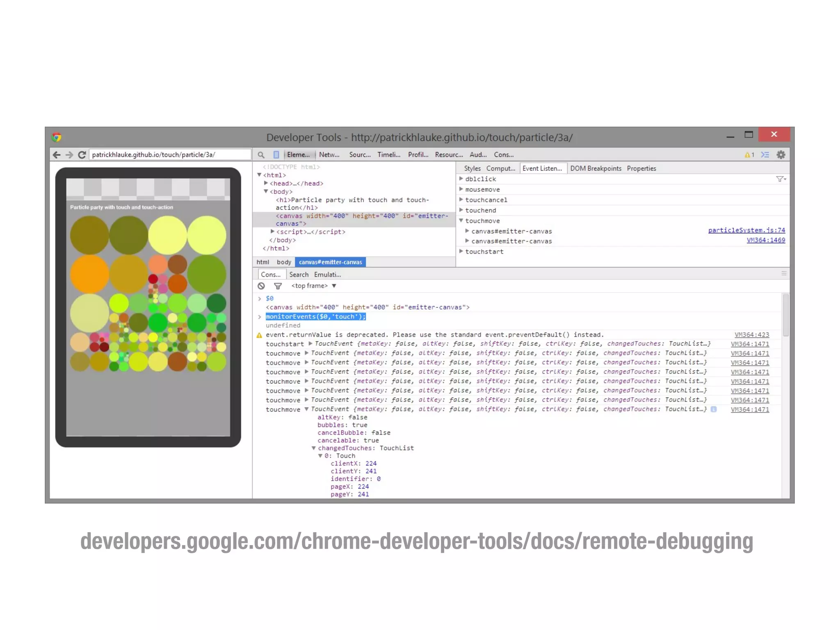The height and width of the screenshot is (630, 840).
Task: Expand the touchstart TouchEvent log entry
Action: tap(310, 344)
